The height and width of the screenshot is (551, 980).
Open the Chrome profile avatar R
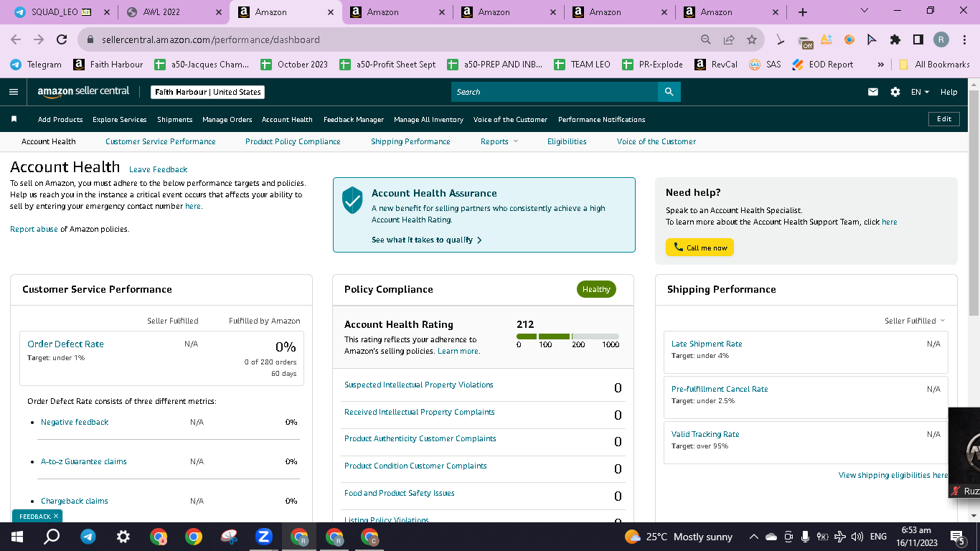click(941, 39)
